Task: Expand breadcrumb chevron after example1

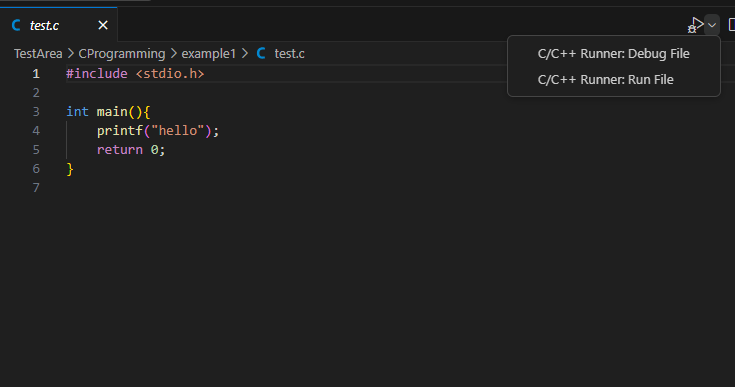Action: 244,54
